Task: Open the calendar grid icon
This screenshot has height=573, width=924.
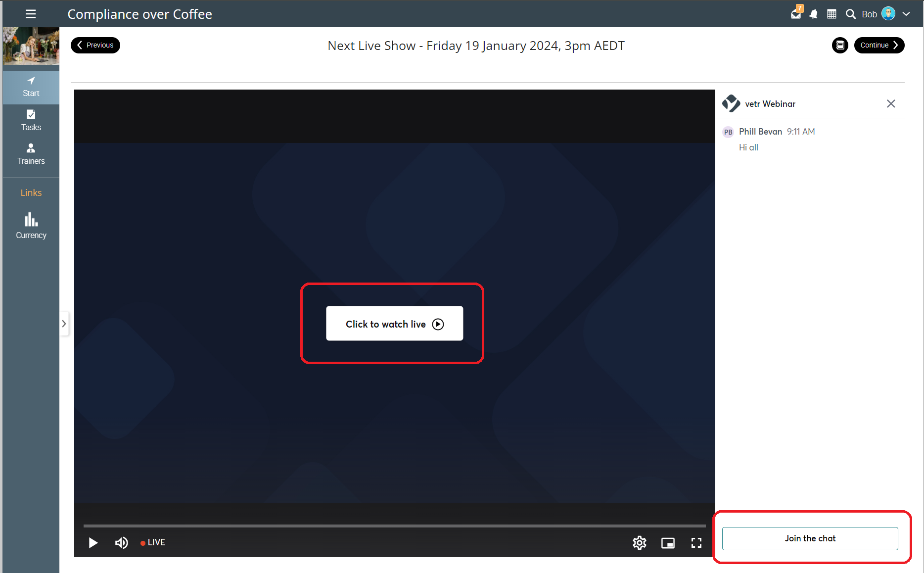Action: pyautogui.click(x=832, y=14)
